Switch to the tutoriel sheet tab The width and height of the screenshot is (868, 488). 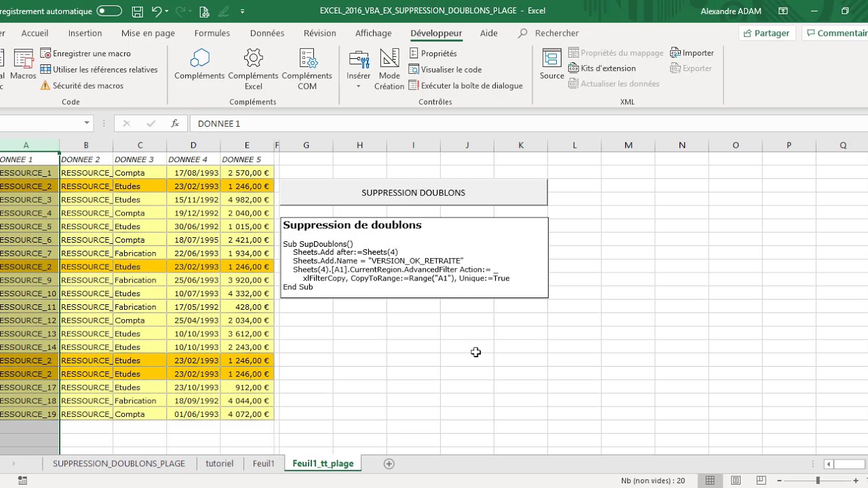tap(220, 464)
